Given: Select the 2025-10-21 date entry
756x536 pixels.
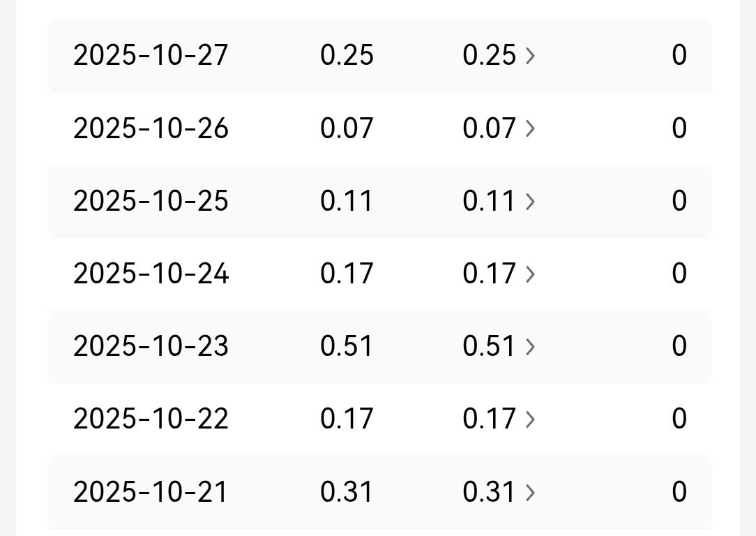Looking at the screenshot, I should (x=151, y=493).
